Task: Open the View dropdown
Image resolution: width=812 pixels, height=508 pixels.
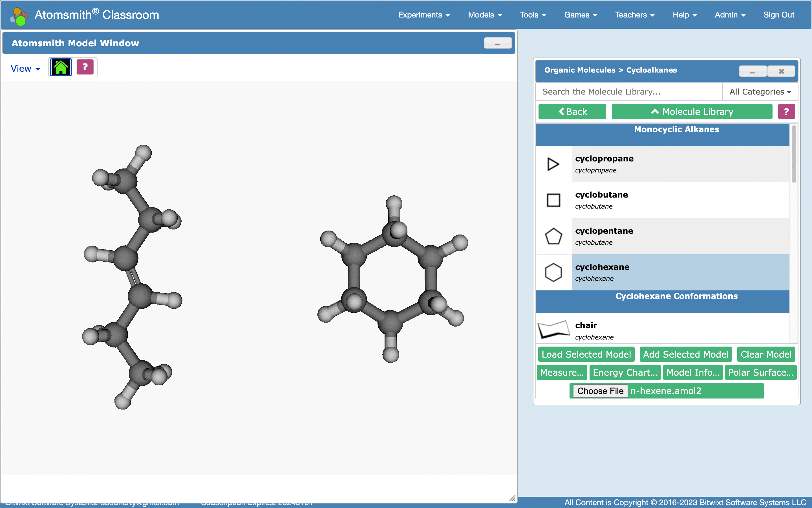Action: coord(25,69)
